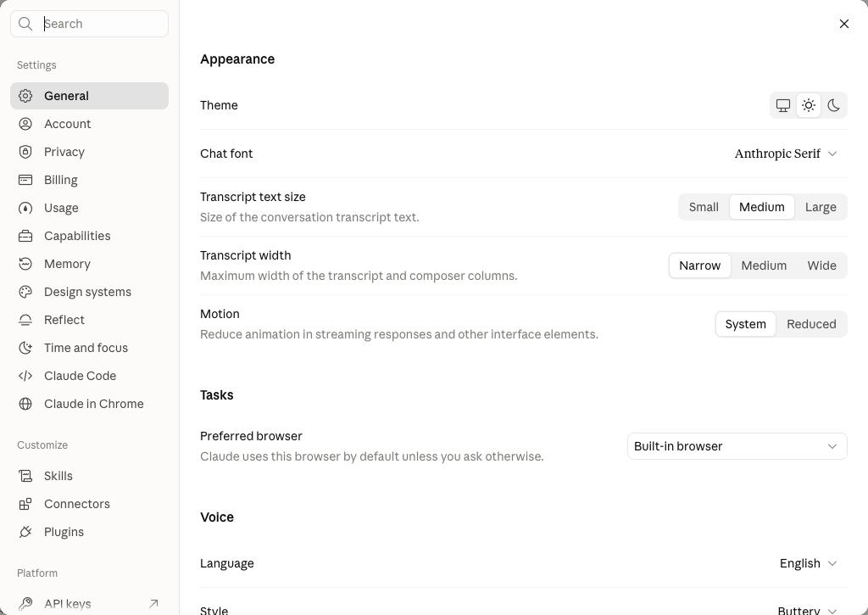Close the settings dialog
The image size is (868, 615).
(x=844, y=24)
